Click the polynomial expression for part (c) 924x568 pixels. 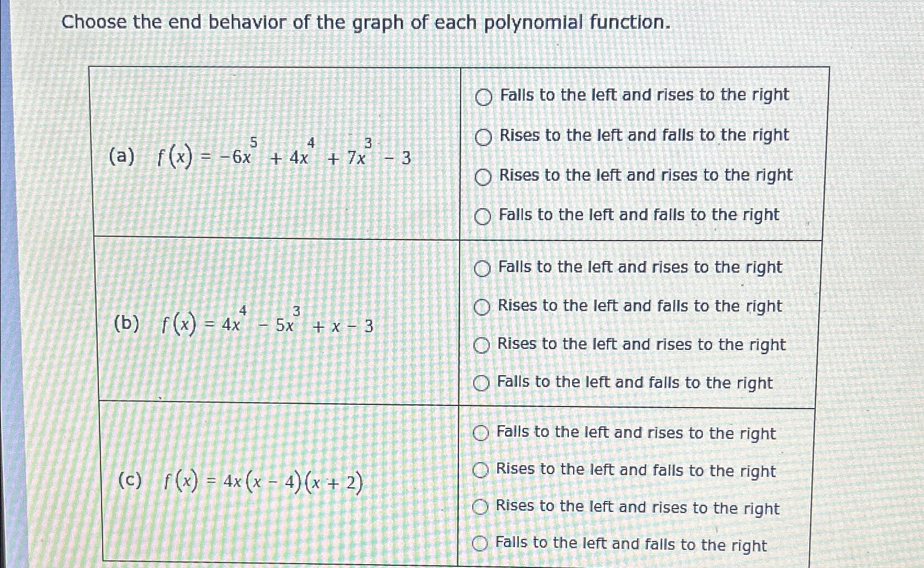tap(264, 482)
